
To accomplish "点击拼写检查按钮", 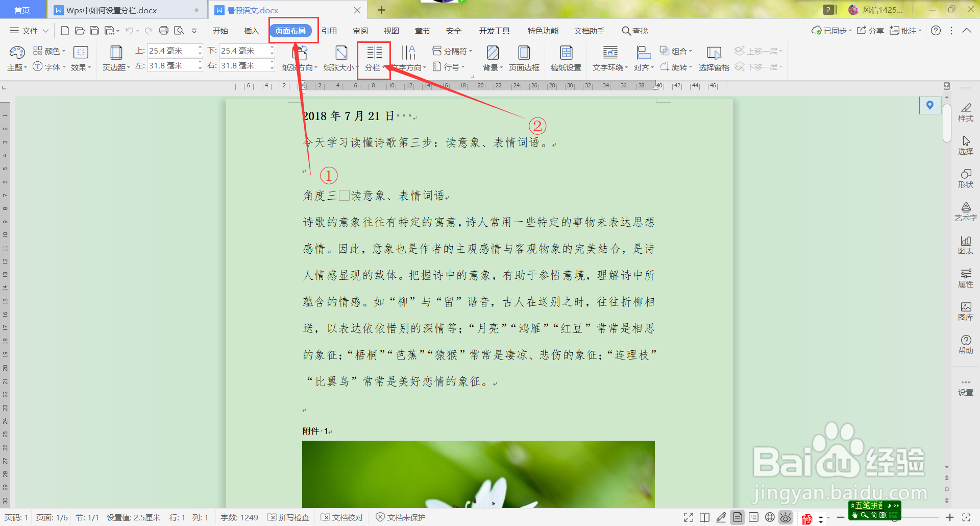I will [x=288, y=517].
